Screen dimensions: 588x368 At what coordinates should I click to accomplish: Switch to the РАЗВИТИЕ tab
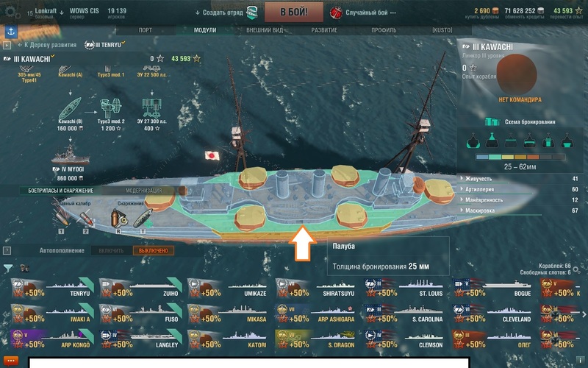(x=324, y=30)
